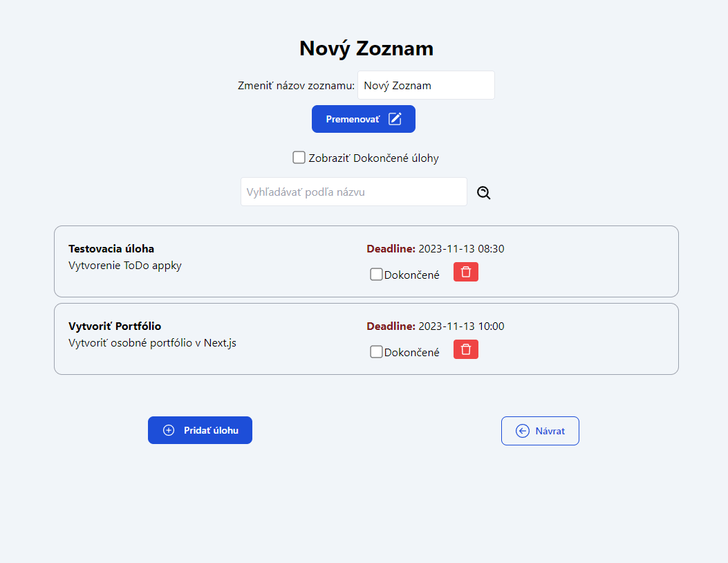Mark Testovacia úloha as Dokončené
This screenshot has height=563, width=728.
pos(376,275)
